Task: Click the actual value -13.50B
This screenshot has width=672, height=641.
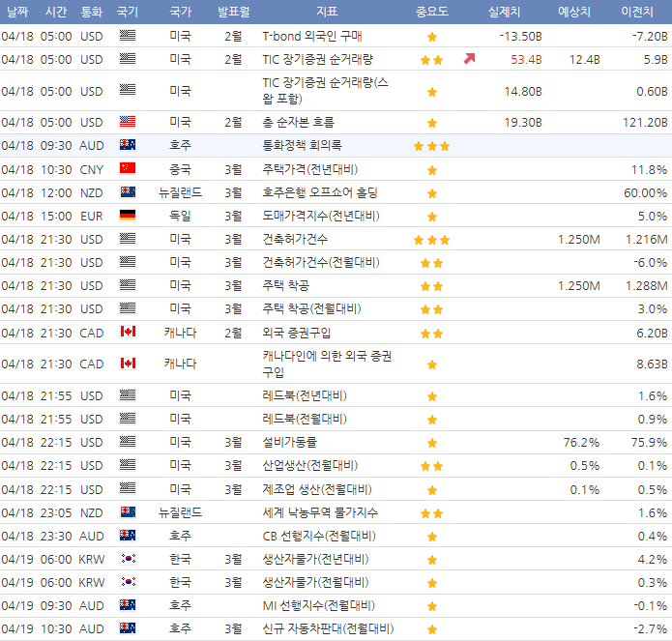Action: point(520,37)
